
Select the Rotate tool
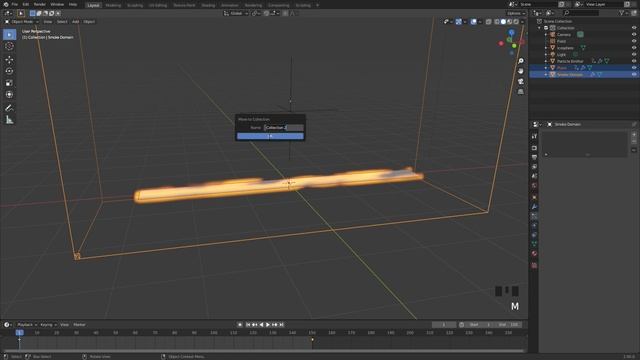pyautogui.click(x=9, y=71)
